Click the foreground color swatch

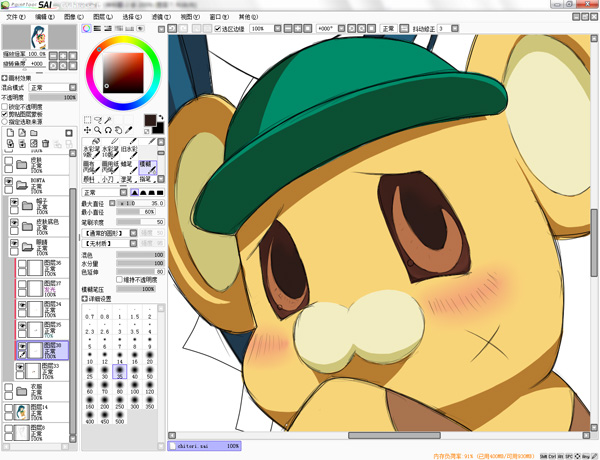149,120
